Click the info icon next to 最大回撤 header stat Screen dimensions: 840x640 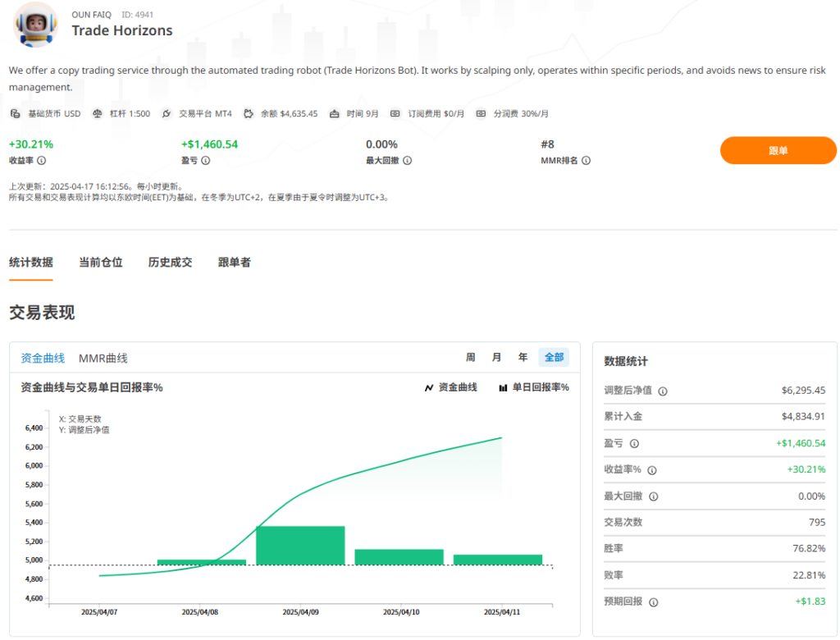pyautogui.click(x=407, y=161)
